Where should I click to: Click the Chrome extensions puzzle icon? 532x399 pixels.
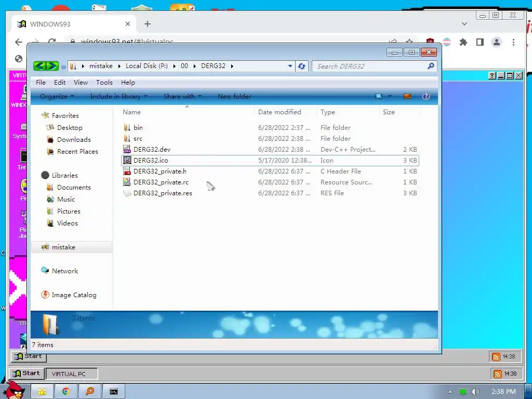(463, 42)
